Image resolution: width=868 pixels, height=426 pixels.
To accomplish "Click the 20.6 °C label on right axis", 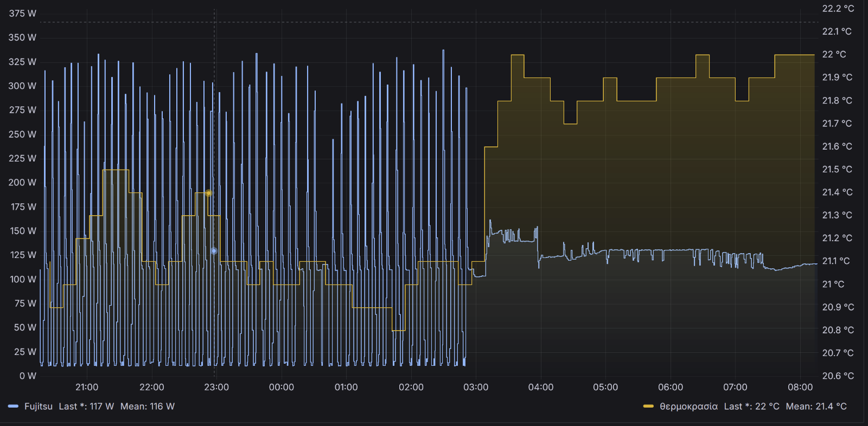I will 838,376.
